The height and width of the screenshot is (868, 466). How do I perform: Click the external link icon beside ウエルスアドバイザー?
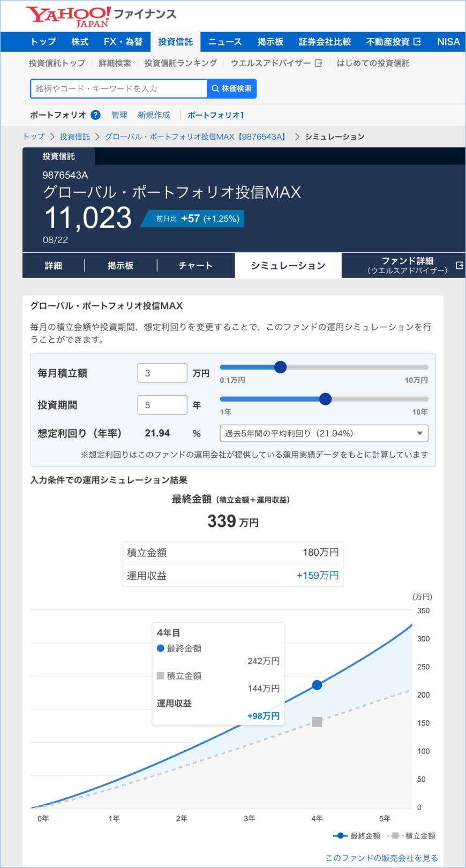(318, 63)
